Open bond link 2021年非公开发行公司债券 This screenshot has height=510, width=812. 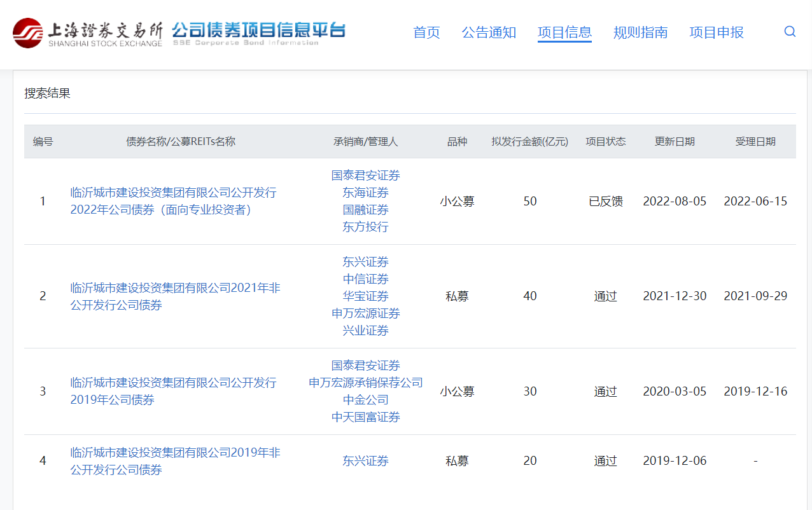[175, 296]
